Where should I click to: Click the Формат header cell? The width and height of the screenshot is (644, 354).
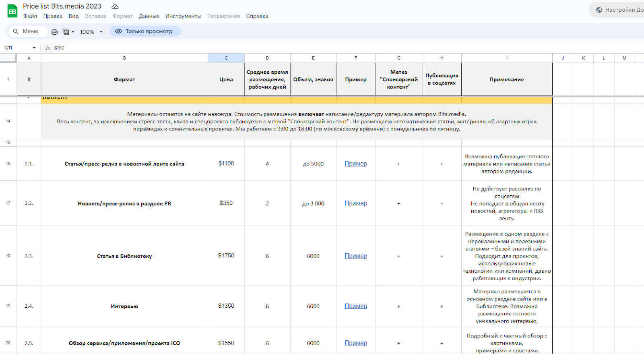pos(124,79)
